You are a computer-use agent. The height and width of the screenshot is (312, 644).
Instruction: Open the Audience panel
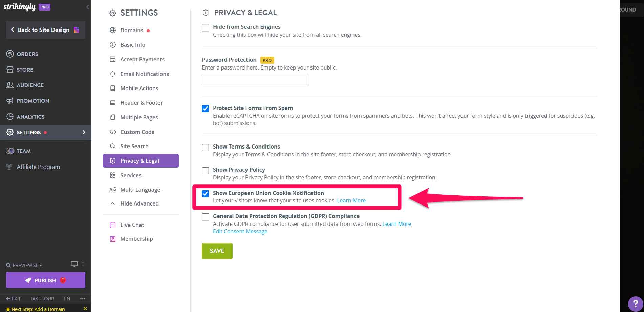pos(30,85)
